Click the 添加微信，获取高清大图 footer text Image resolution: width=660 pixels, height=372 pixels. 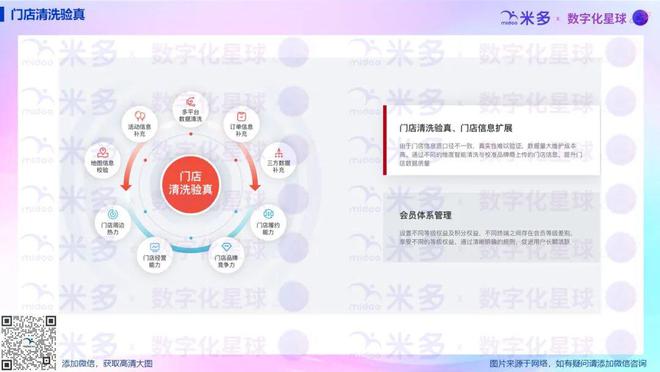coord(107,364)
